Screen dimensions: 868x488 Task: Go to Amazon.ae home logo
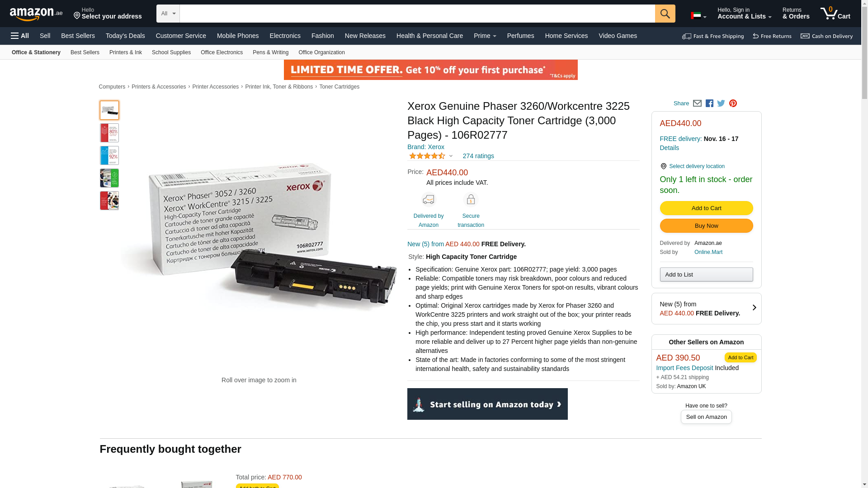pyautogui.click(x=36, y=14)
